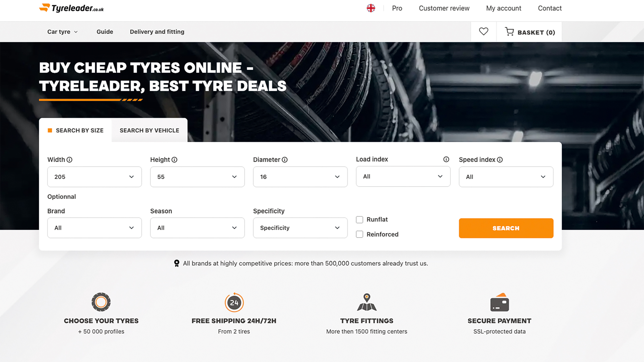
Task: Expand the Specificity dropdown
Action: point(300,228)
